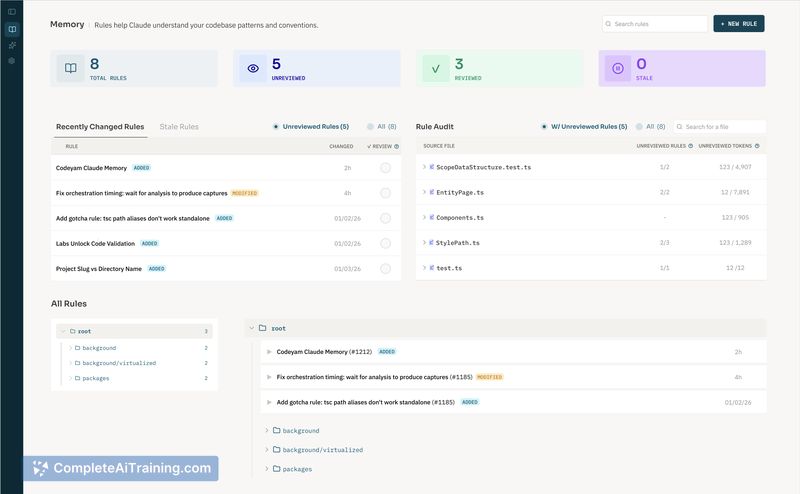Click the Unreviewed eye icon
The image size is (800, 494).
[x=253, y=68]
